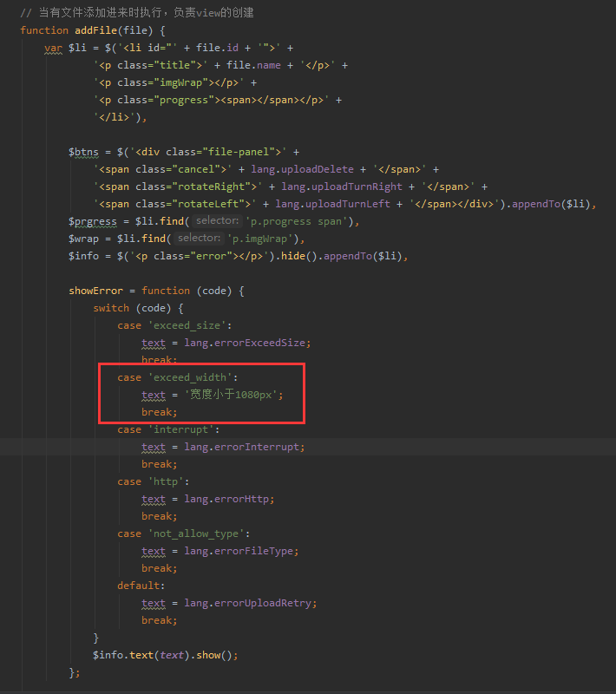
Task: Click the '<p class="title">' string
Action: coord(150,65)
